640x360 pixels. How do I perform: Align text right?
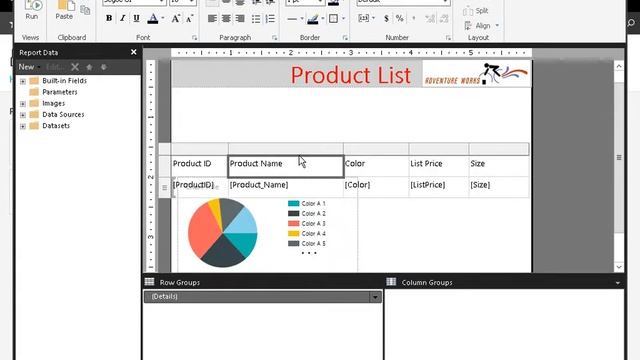(240, 18)
